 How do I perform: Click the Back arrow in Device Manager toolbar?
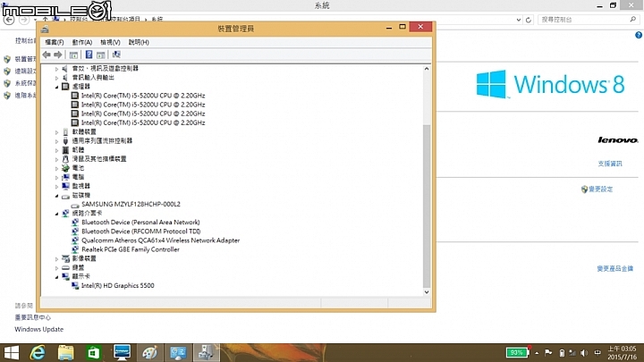47,55
